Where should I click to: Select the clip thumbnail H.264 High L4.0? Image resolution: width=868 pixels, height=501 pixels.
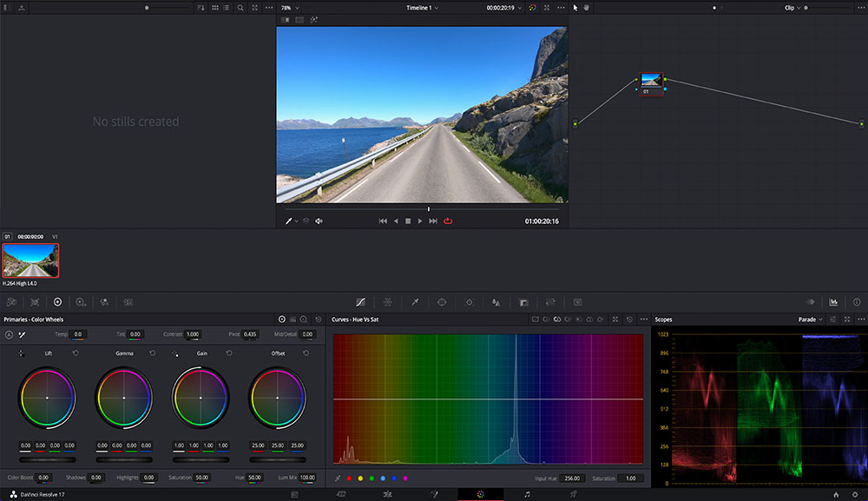[x=30, y=260]
